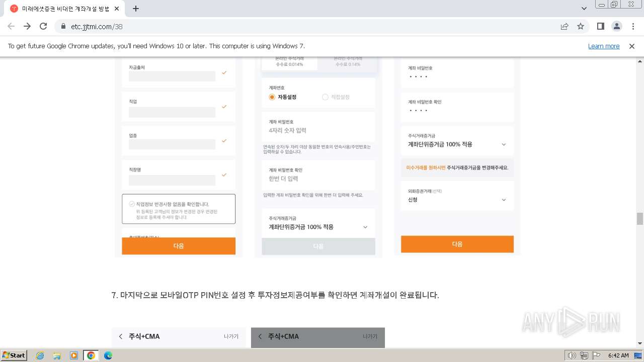This screenshot has width=644, height=362.
Task: Click the 업종 field
Action: (172, 144)
